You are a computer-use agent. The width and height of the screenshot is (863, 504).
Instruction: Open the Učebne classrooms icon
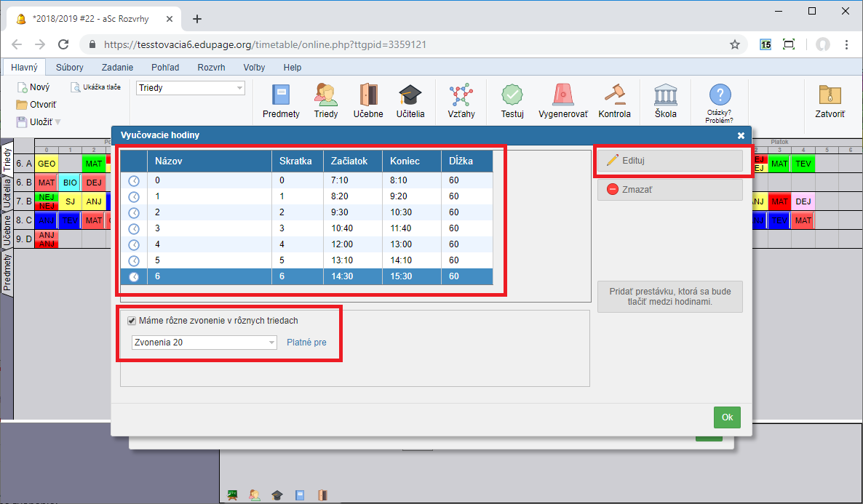tap(368, 101)
